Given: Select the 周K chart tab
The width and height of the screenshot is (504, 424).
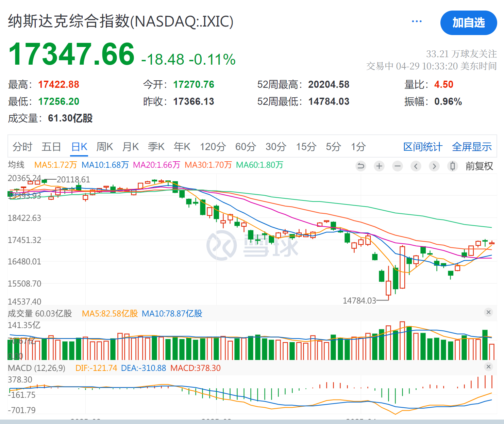Looking at the screenshot, I should 105,147.
